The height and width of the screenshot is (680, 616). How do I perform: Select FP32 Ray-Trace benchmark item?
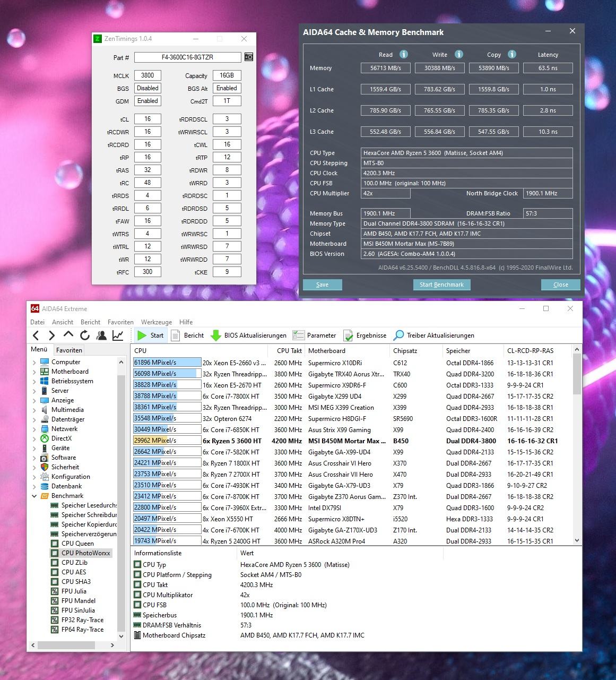[x=82, y=619]
